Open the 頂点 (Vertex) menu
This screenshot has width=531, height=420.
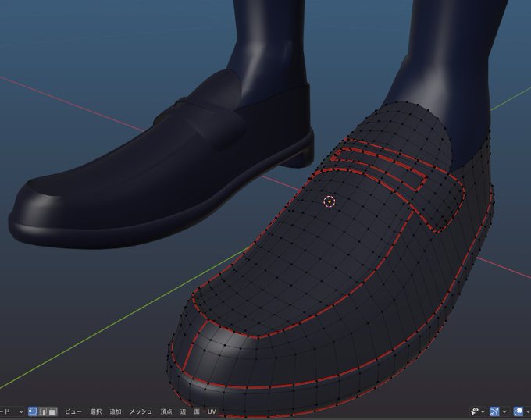click(166, 411)
